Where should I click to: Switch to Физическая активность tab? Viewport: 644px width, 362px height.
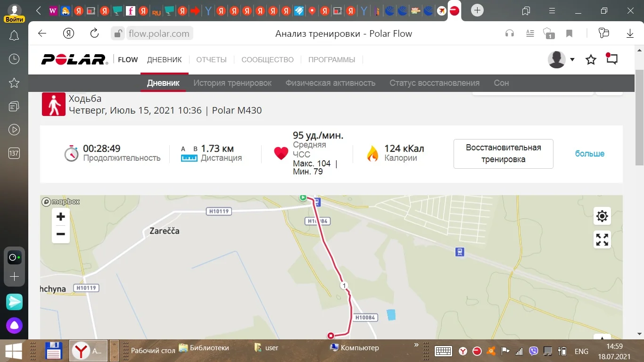(330, 83)
